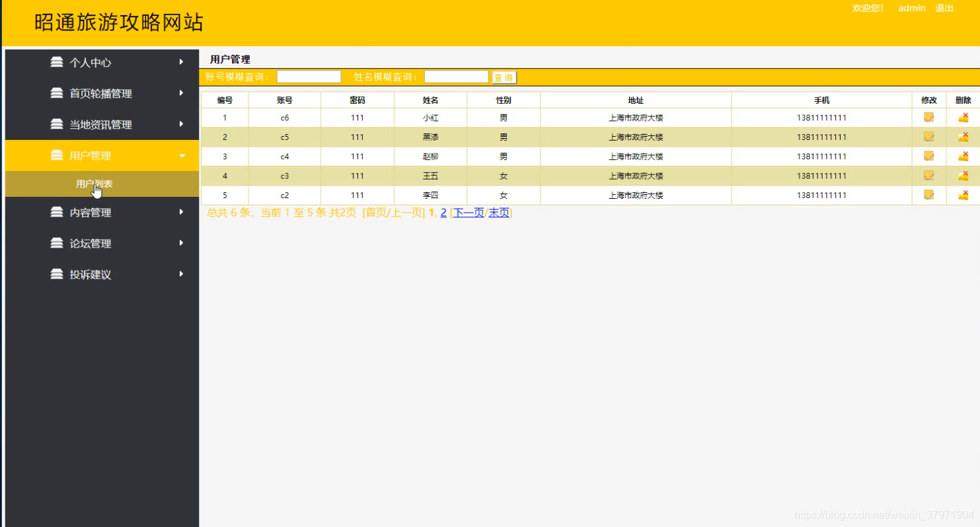Click the 总共 6 条 pagination summary text

[230, 213]
